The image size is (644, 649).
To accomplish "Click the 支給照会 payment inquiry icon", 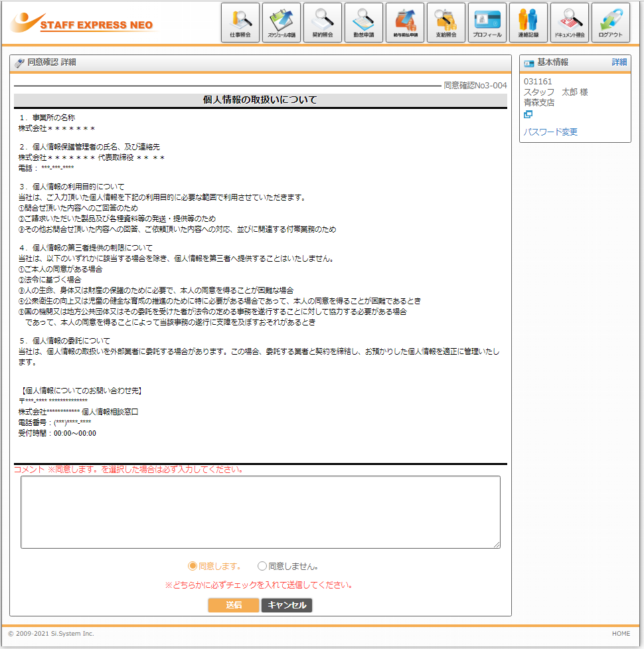I will click(x=446, y=23).
